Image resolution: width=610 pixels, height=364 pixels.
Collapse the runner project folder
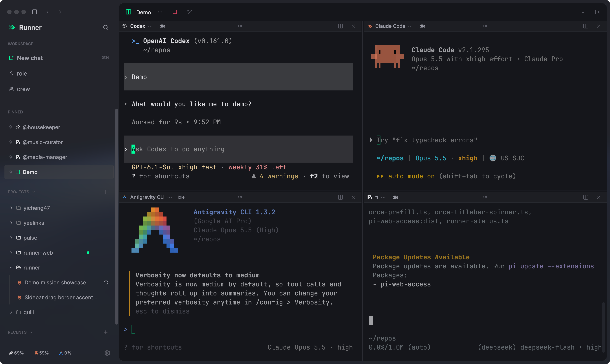[11, 268]
